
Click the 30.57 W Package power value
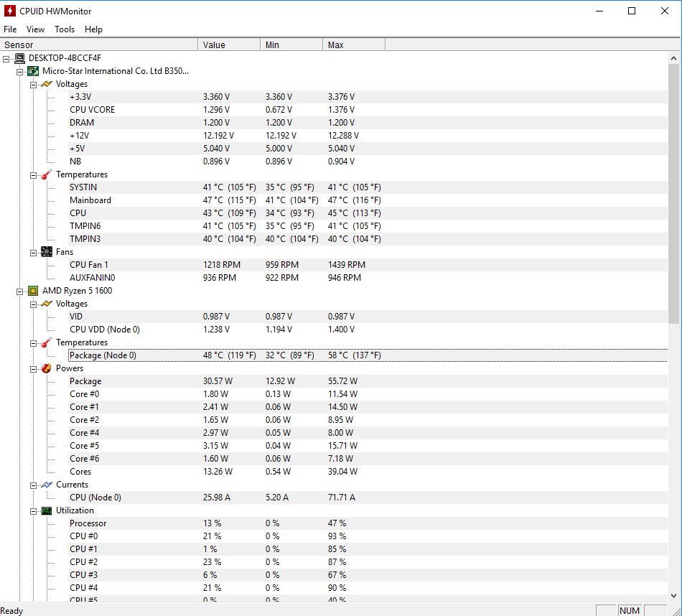click(x=218, y=381)
